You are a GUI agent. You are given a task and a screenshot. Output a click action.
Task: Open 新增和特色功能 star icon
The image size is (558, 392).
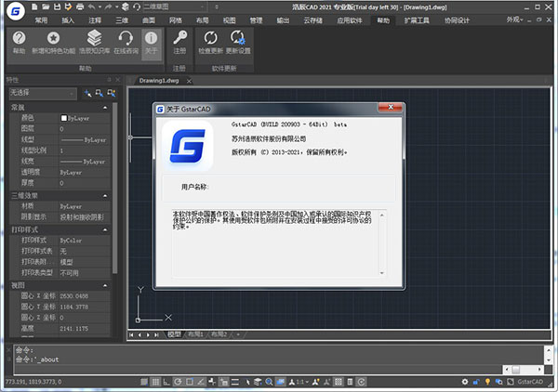(53, 43)
